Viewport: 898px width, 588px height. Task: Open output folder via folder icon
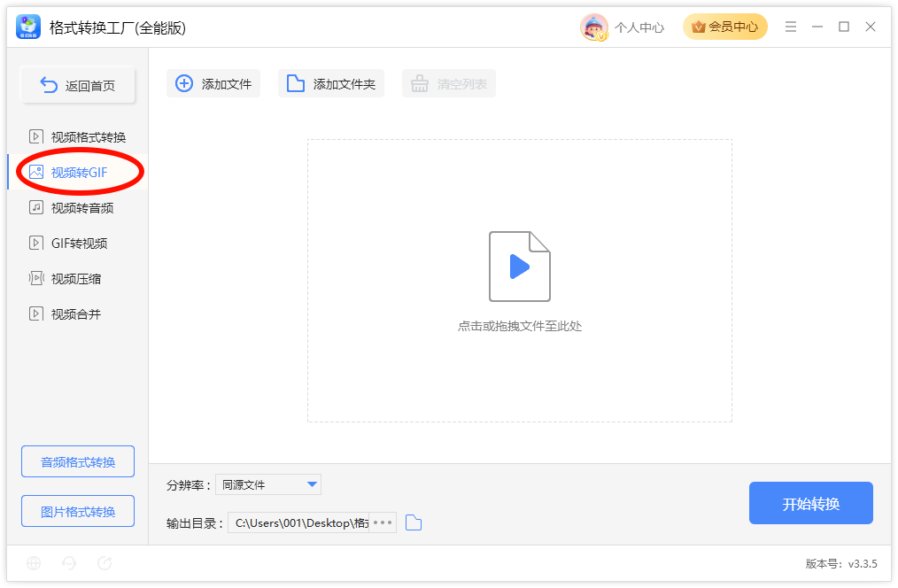point(414,522)
